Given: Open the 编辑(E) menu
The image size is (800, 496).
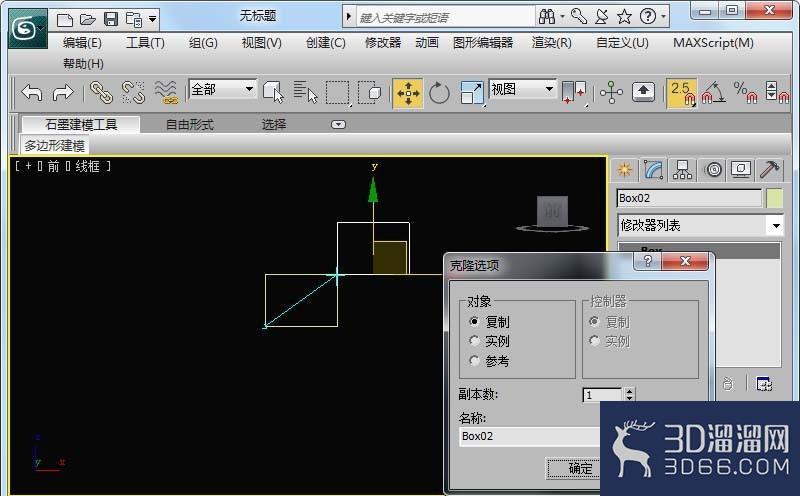Looking at the screenshot, I should pos(82,43).
